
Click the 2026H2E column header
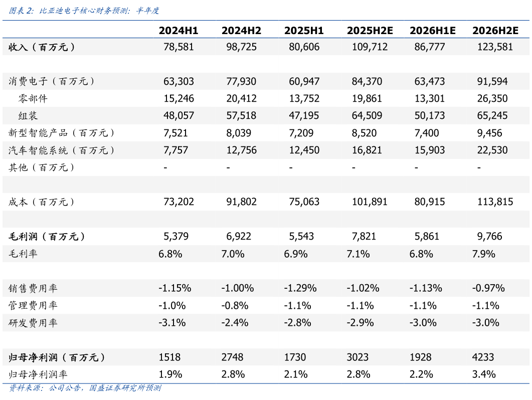pos(495,31)
